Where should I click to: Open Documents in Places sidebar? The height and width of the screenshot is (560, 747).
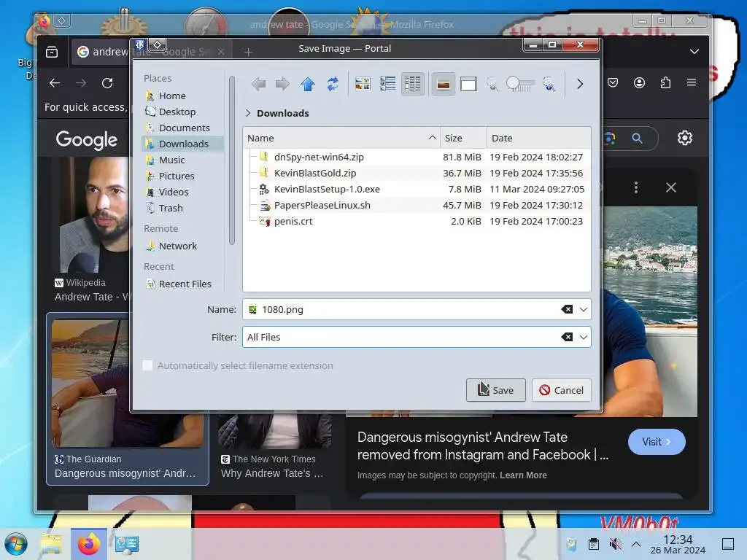click(x=184, y=128)
